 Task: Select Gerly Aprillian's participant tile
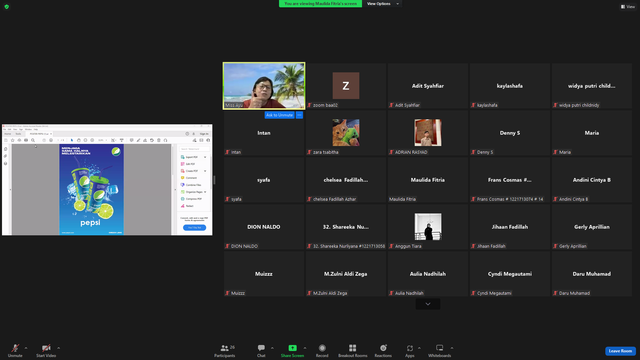click(592, 227)
